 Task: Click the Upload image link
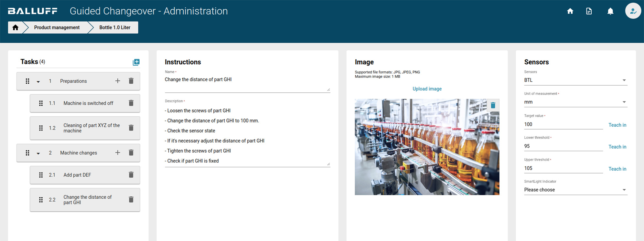(x=427, y=89)
